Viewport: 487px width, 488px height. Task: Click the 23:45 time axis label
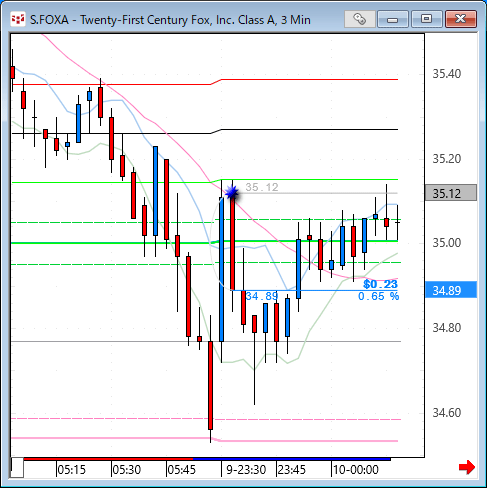coord(292,470)
